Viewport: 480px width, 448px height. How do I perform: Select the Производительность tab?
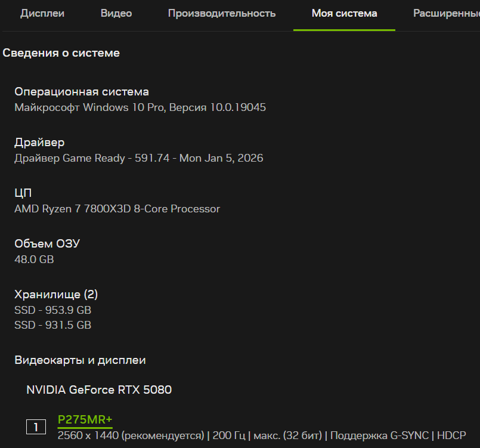222,14
